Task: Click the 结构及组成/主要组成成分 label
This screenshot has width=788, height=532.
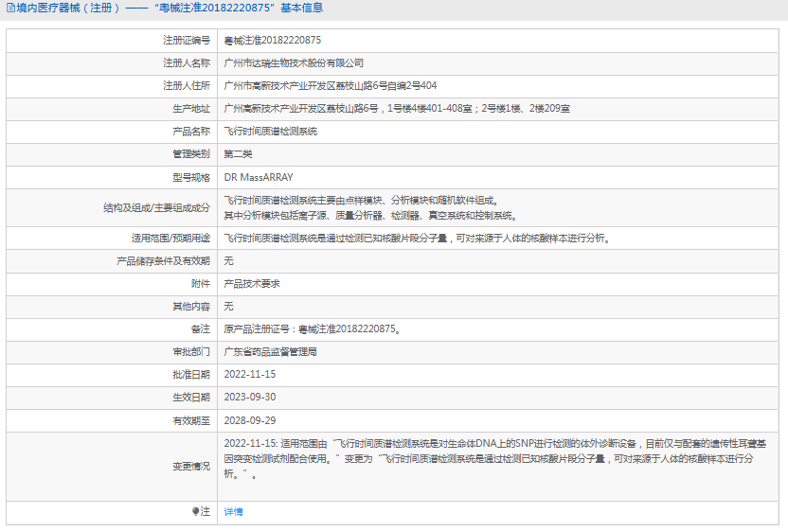Action: [x=157, y=208]
